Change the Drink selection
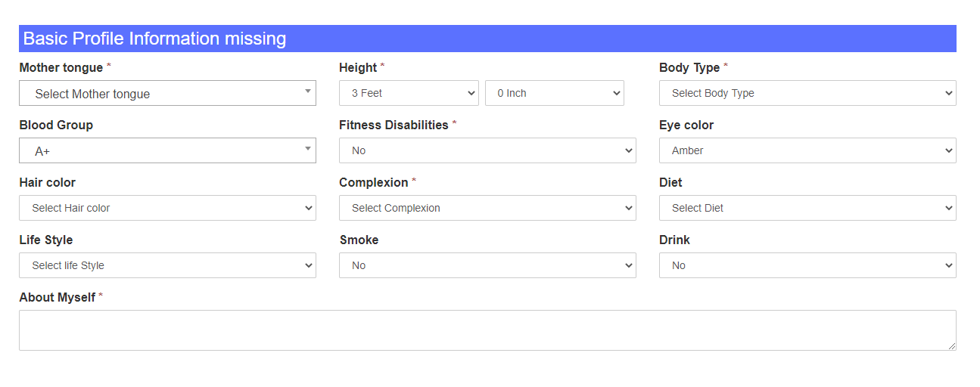 click(807, 265)
